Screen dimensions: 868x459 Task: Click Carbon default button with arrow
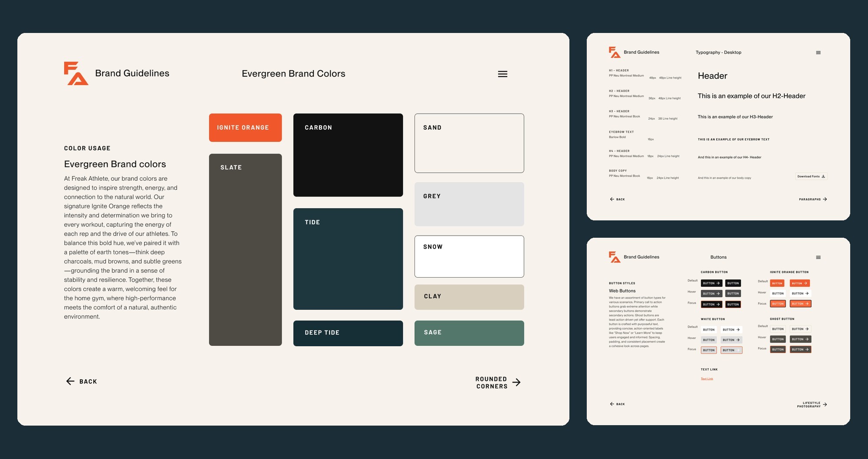711,283
